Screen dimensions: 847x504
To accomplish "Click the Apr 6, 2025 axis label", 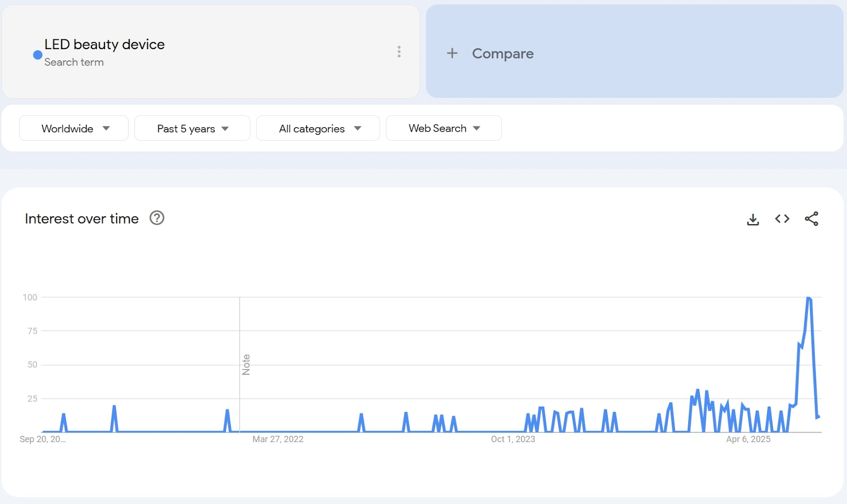I will click(x=748, y=439).
